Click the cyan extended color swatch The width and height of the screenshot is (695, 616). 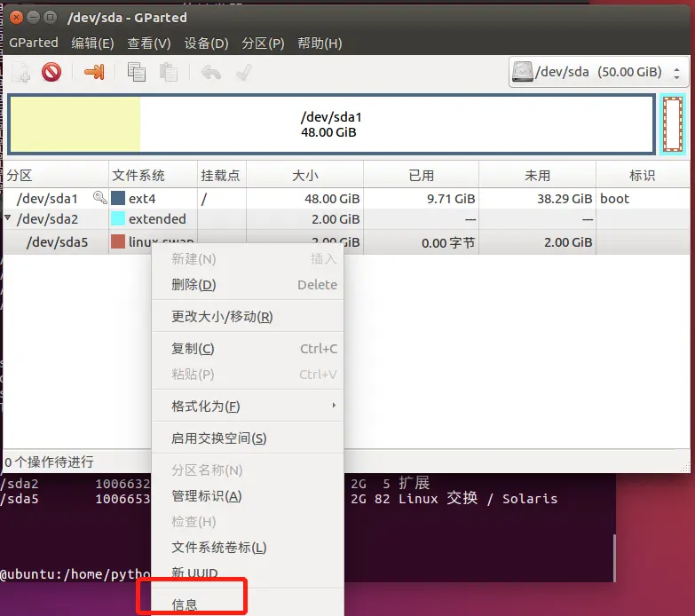click(117, 218)
